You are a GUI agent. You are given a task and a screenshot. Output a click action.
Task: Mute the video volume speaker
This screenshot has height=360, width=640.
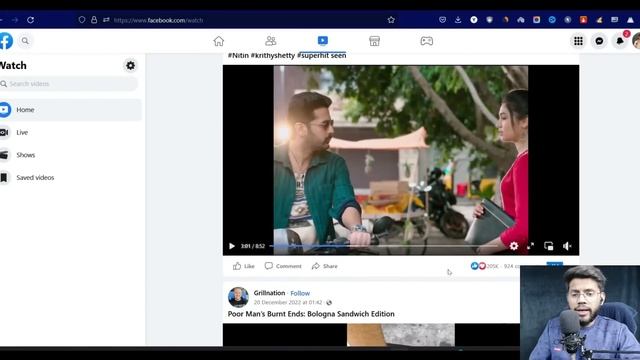point(567,246)
